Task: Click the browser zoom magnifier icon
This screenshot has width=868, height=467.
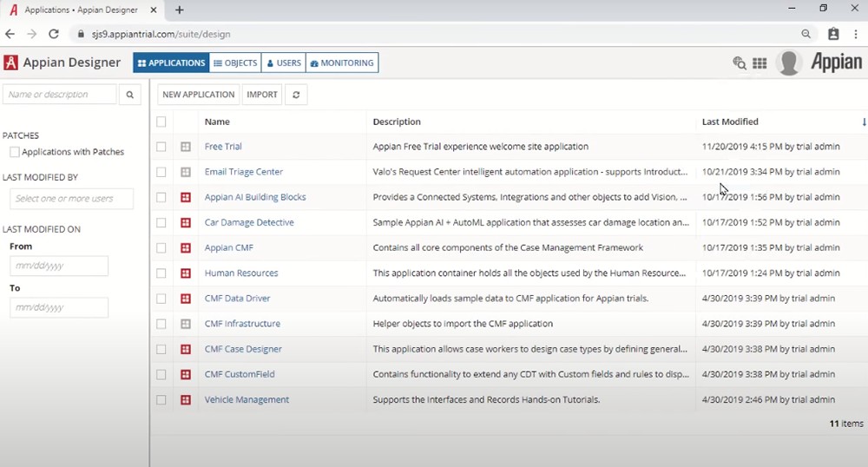Action: (806, 34)
